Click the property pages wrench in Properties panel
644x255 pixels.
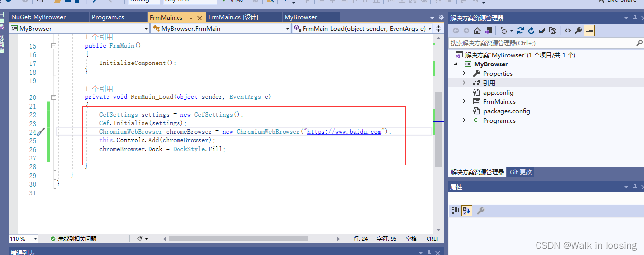(x=480, y=211)
